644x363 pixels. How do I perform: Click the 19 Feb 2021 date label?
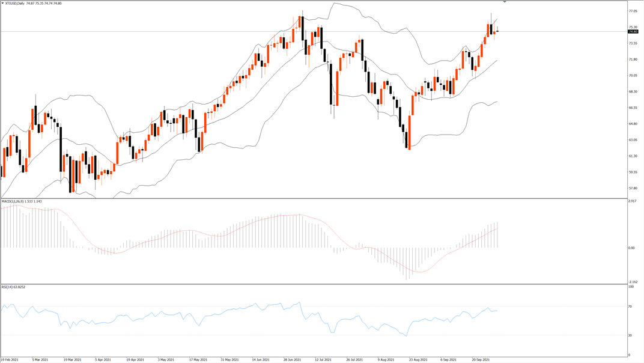coord(10,360)
